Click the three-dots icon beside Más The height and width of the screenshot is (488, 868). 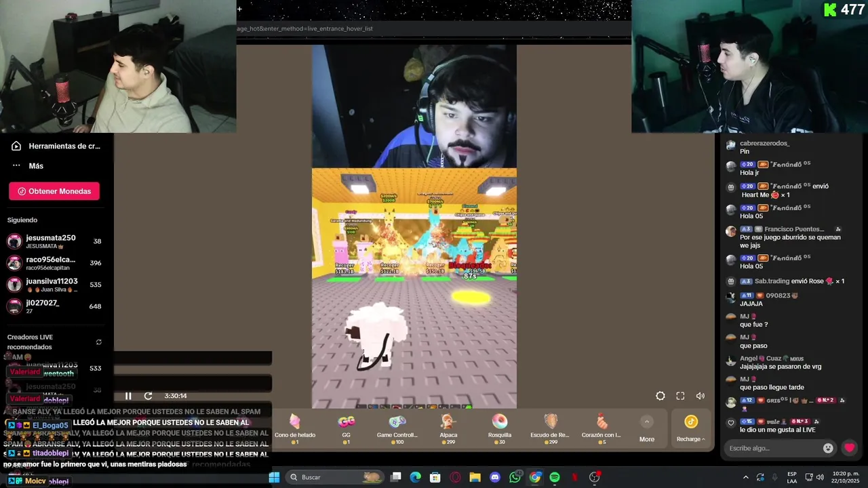click(16, 166)
